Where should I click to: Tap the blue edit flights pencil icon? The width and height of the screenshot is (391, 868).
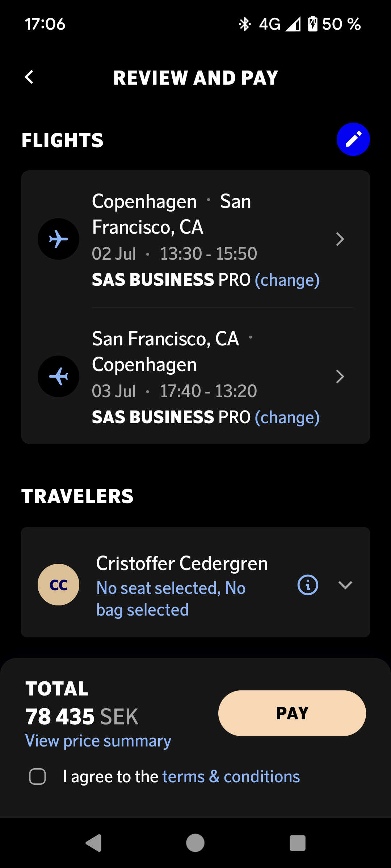click(x=353, y=140)
